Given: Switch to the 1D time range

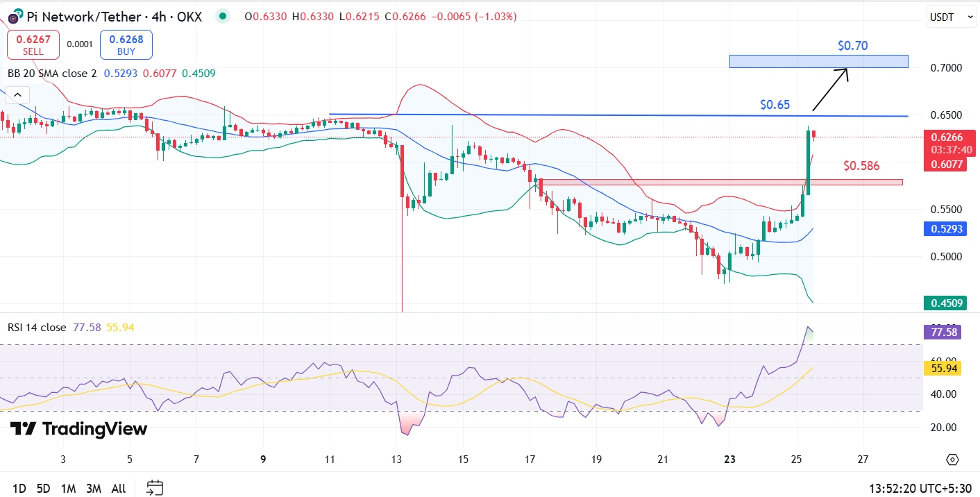Looking at the screenshot, I should point(19,489).
